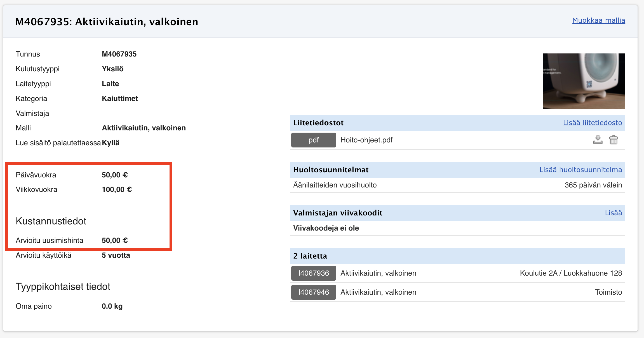Click the Liitetiedostot section header
The image size is (644, 338).
pyautogui.click(x=318, y=123)
